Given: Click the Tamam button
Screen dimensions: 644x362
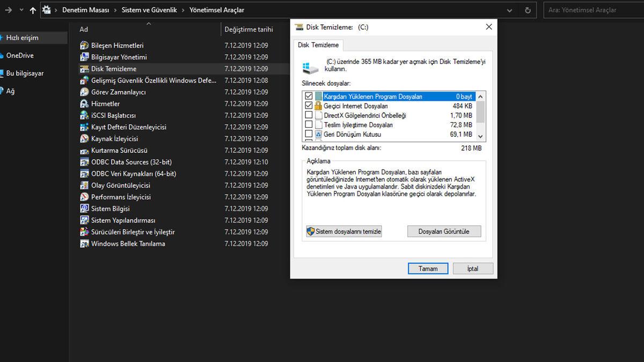Looking at the screenshot, I should tap(428, 268).
